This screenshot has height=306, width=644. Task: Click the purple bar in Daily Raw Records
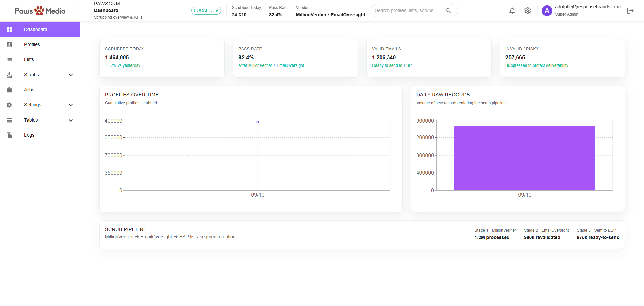click(524, 158)
